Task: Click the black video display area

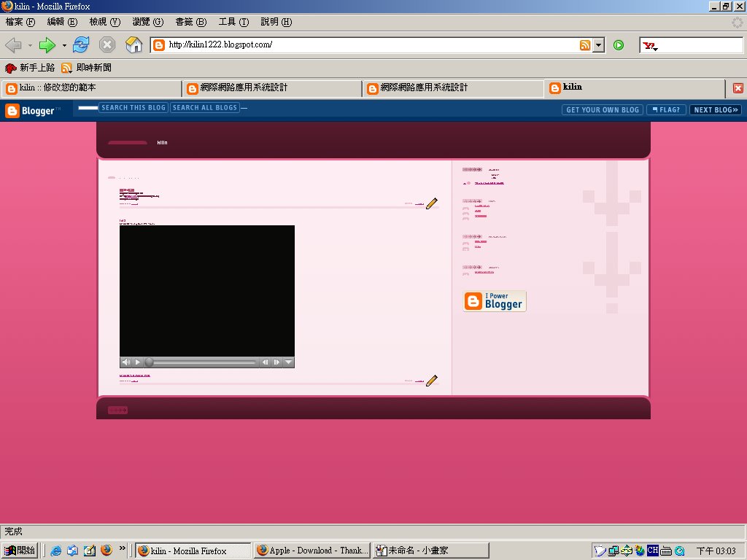Action: [x=206, y=291]
